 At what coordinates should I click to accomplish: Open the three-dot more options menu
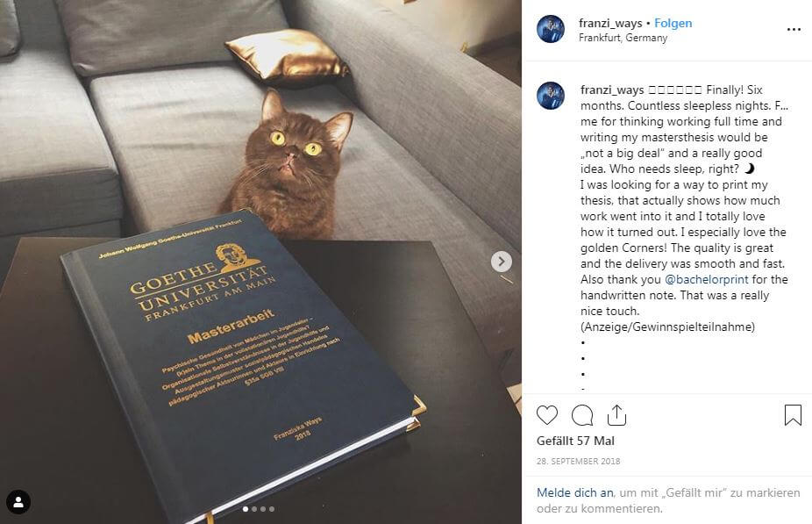click(794, 30)
